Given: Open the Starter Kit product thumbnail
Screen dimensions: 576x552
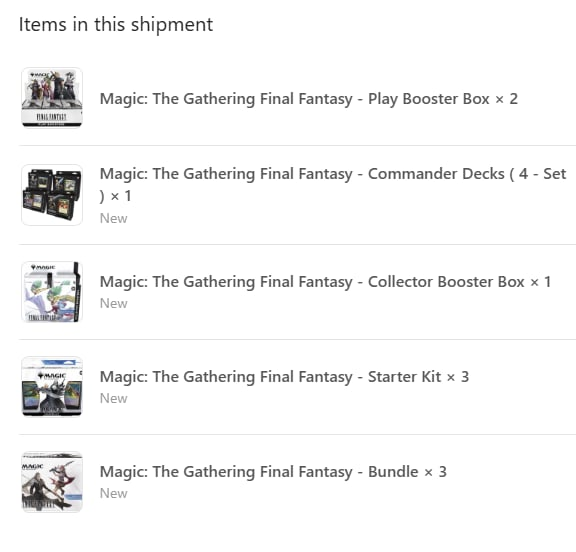Looking at the screenshot, I should point(52,387).
